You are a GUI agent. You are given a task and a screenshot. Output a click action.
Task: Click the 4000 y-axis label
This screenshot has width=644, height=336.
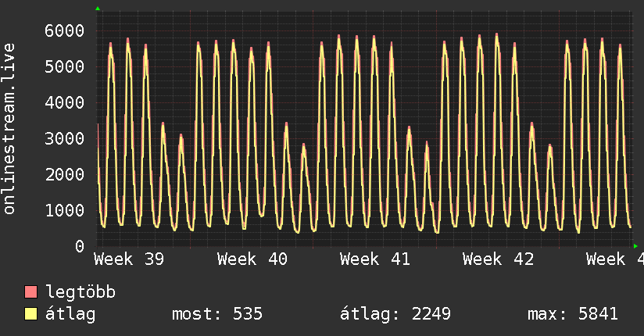(x=65, y=102)
